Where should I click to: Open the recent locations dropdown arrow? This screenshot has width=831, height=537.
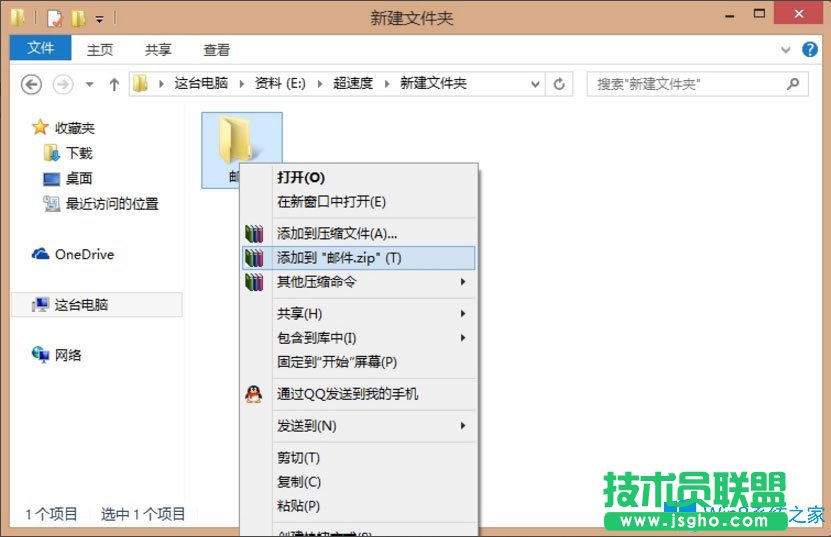(x=89, y=84)
